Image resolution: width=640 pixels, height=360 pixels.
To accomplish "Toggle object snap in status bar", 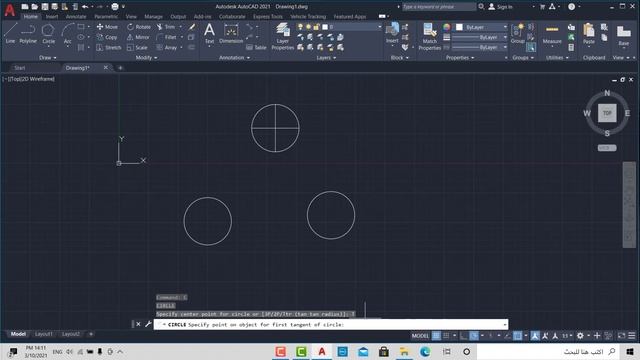I will click(x=518, y=336).
